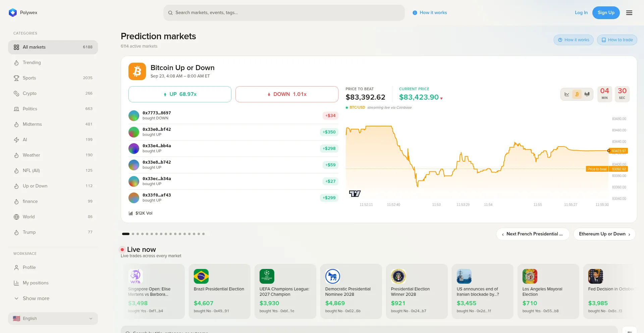Click the Bitcoin Up or Down market title
Viewport: 644px width, 333px height.
(x=182, y=68)
